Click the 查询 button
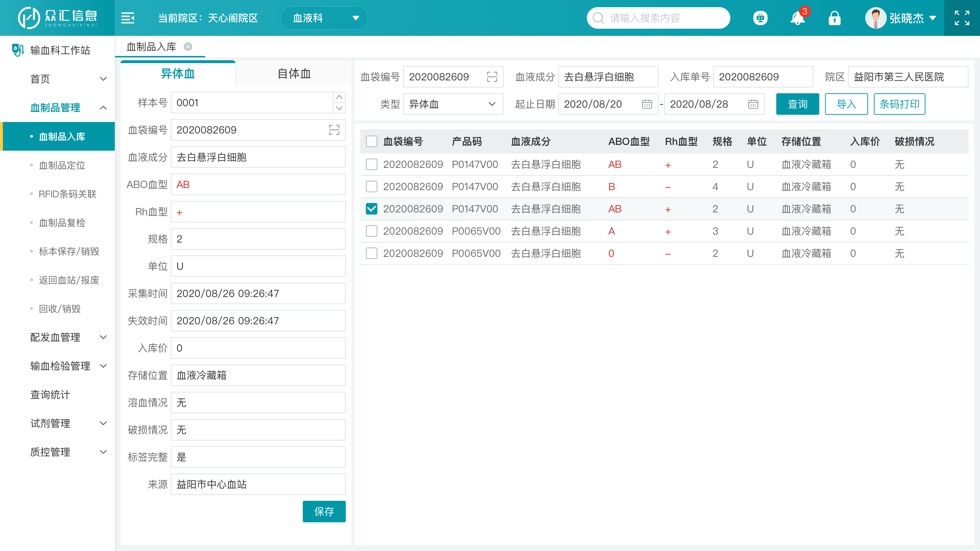The height and width of the screenshot is (551, 980). [x=797, y=104]
